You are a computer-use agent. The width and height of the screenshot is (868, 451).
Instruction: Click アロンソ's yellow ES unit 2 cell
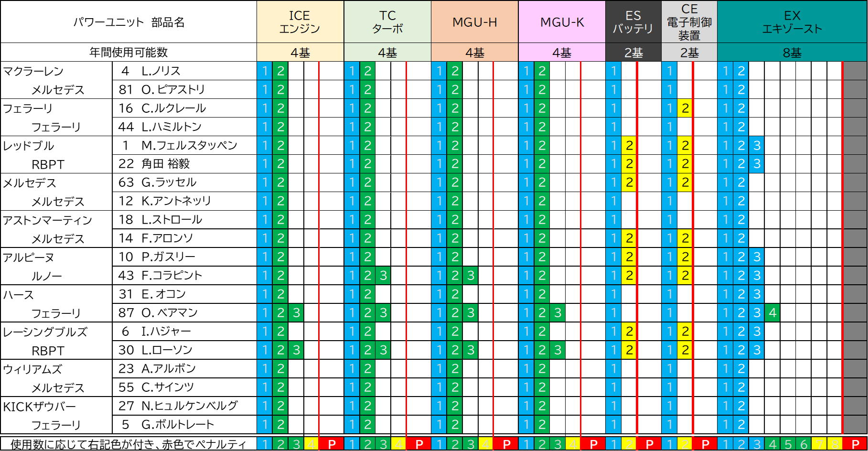[629, 238]
